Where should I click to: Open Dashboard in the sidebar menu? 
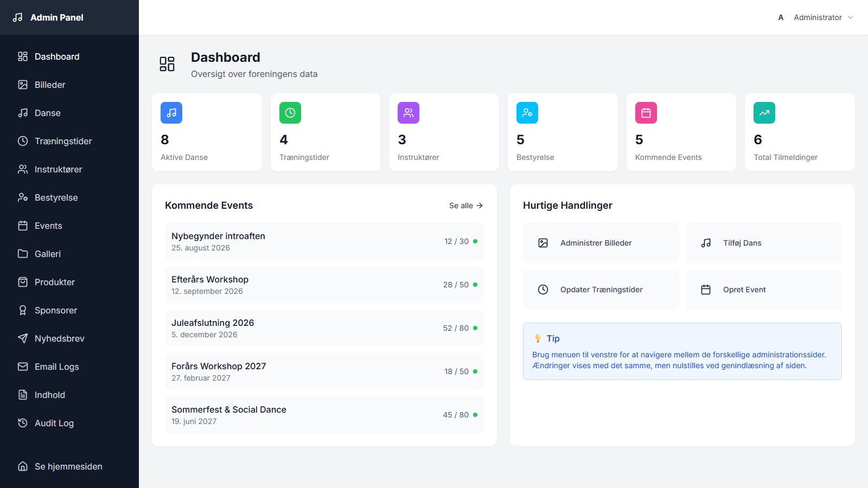69,56
